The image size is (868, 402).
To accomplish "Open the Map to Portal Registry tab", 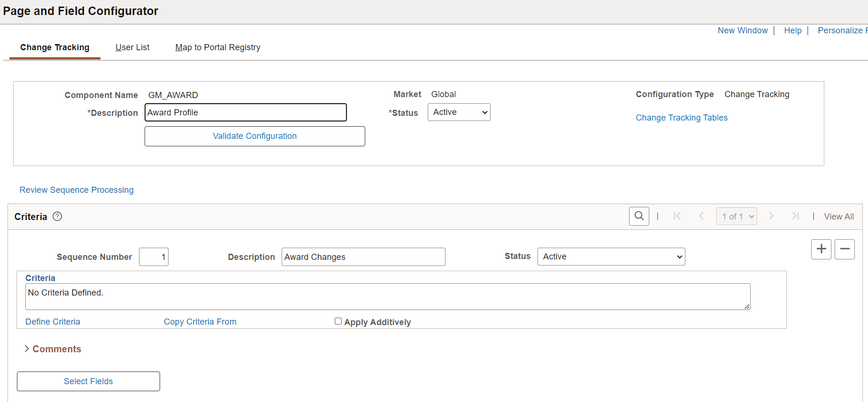I will coord(217,47).
